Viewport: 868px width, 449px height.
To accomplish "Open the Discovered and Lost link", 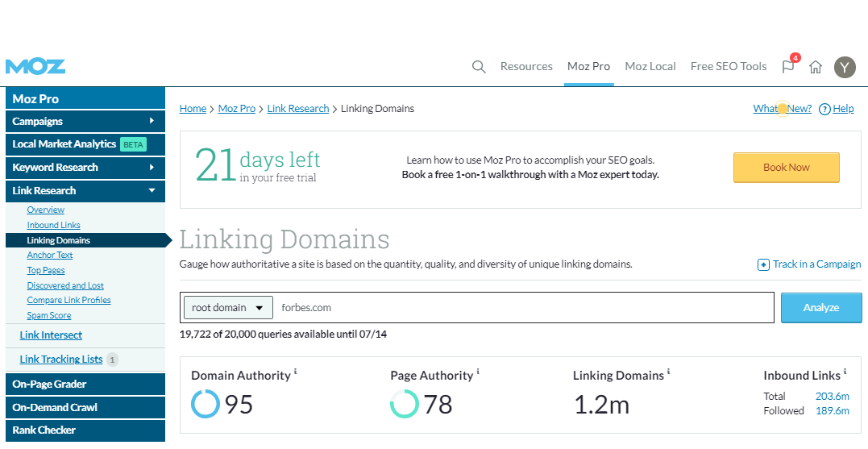I will pos(65,285).
